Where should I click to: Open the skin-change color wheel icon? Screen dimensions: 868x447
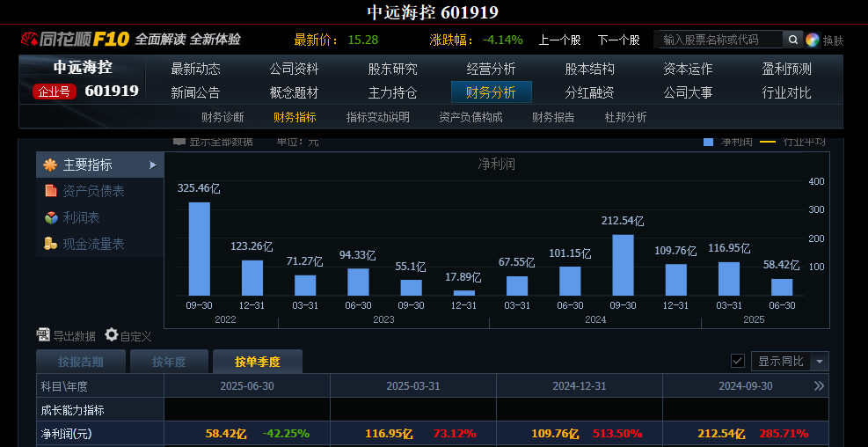coord(812,40)
